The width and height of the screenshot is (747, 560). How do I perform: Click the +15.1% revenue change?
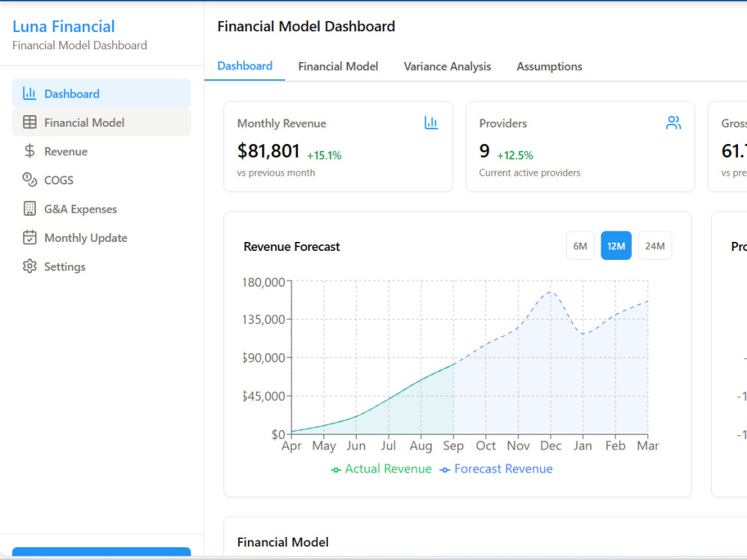[324, 155]
